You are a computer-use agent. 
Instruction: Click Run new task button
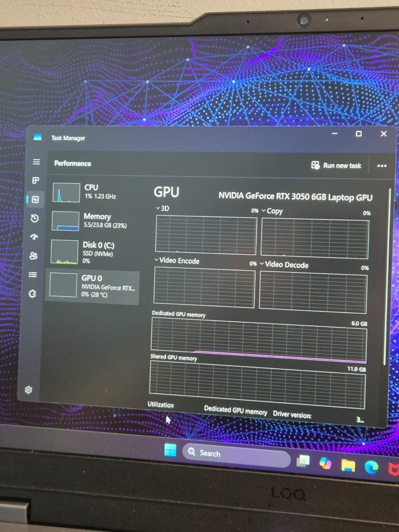pos(336,165)
